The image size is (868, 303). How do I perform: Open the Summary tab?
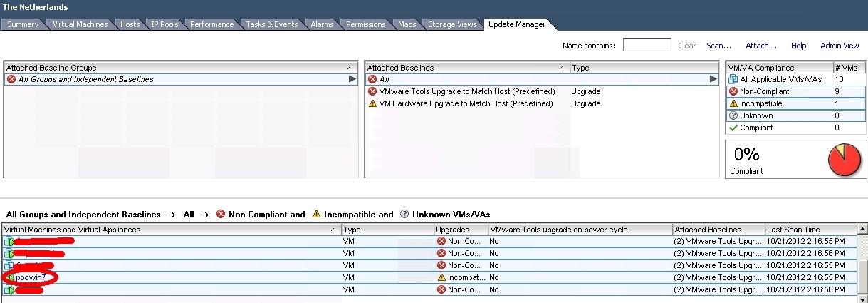(x=23, y=24)
